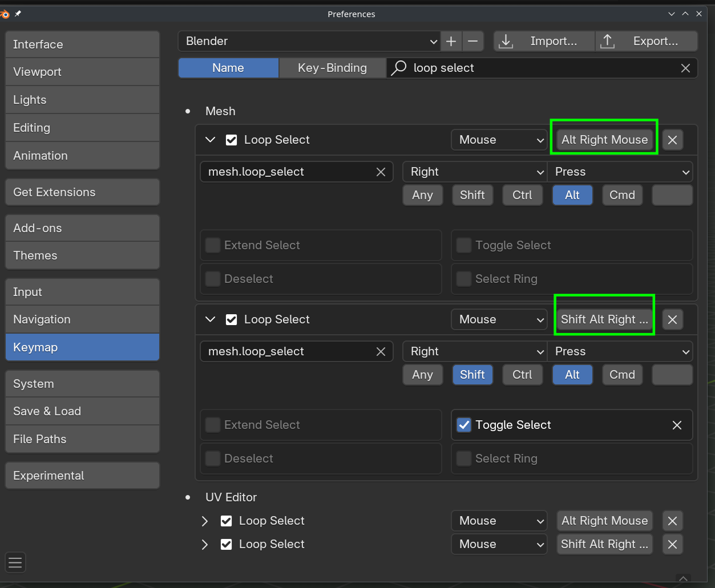Select the Key-Binding search mode
Viewport: 715px width, 588px height.
332,68
